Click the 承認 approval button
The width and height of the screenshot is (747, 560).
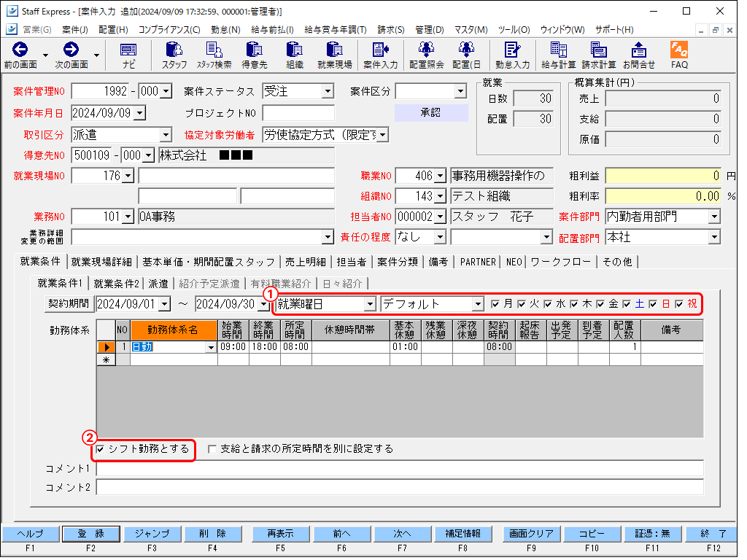click(x=431, y=113)
